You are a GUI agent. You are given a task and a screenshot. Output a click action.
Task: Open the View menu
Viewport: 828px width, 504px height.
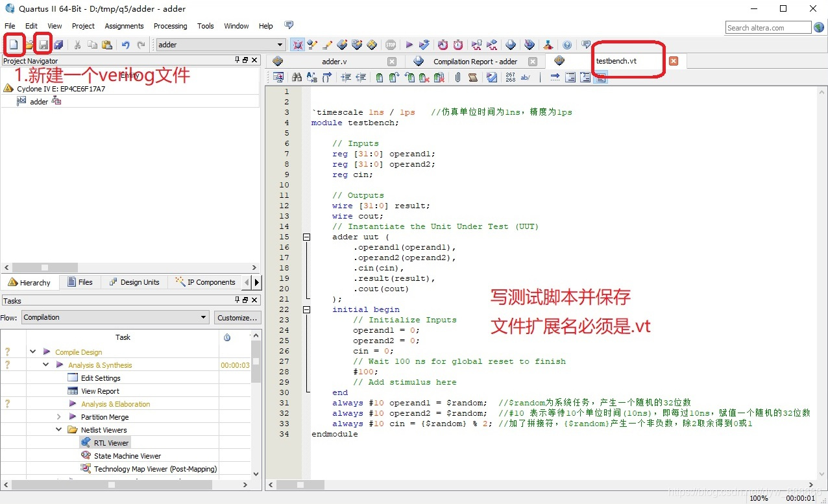[55, 26]
